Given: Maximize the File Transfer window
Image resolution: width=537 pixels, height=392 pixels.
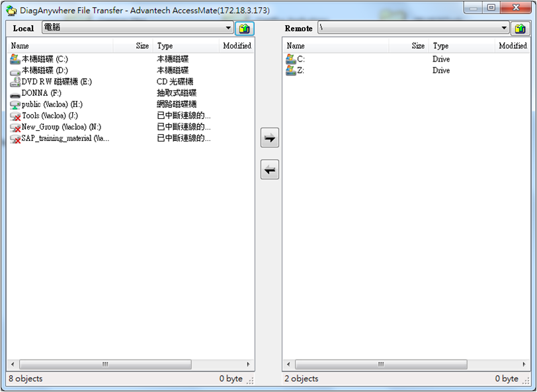Looking at the screenshot, I should [491, 7].
